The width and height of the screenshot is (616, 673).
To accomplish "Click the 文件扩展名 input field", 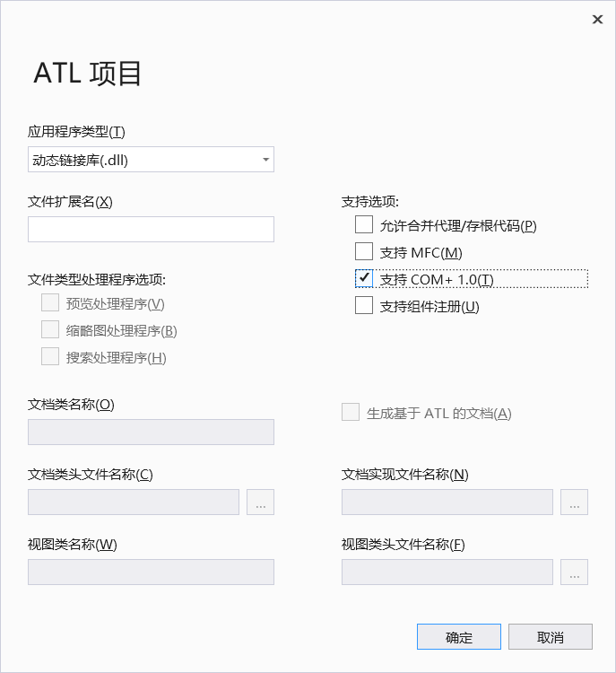I will coord(151,229).
